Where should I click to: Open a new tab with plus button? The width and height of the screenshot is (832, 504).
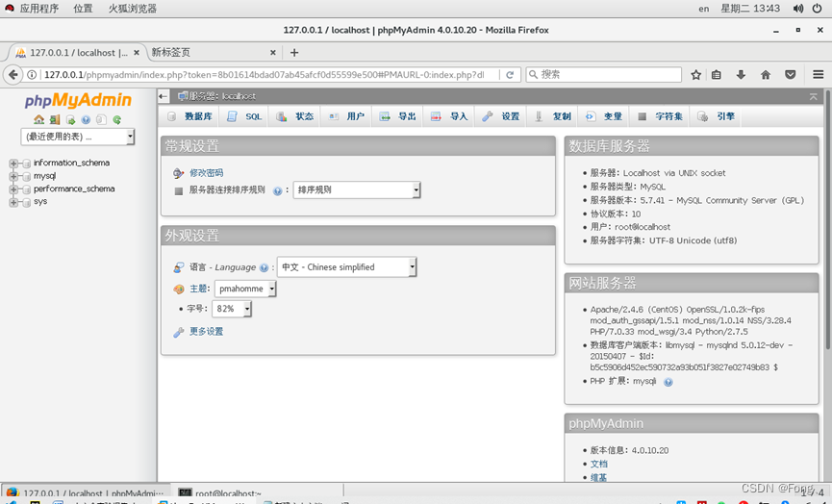point(294,53)
